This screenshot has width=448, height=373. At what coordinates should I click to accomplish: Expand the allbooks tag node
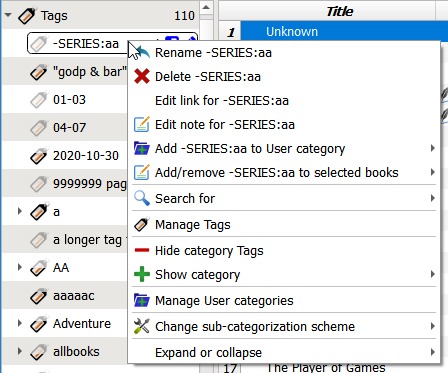(20, 351)
